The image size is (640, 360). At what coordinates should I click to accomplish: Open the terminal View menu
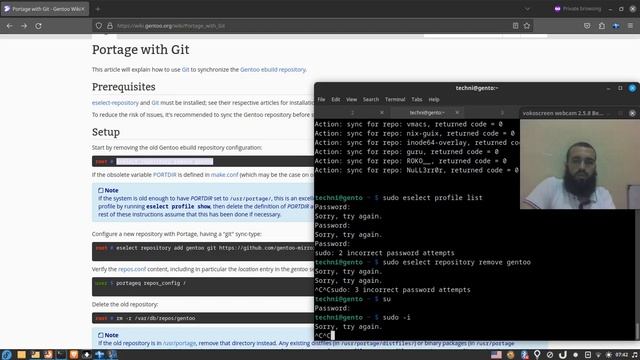351,99
